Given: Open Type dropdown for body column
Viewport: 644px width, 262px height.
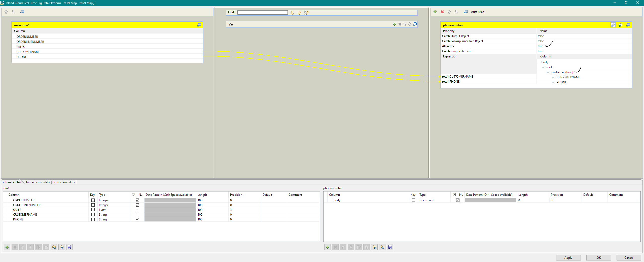Looking at the screenshot, I should (x=434, y=200).
